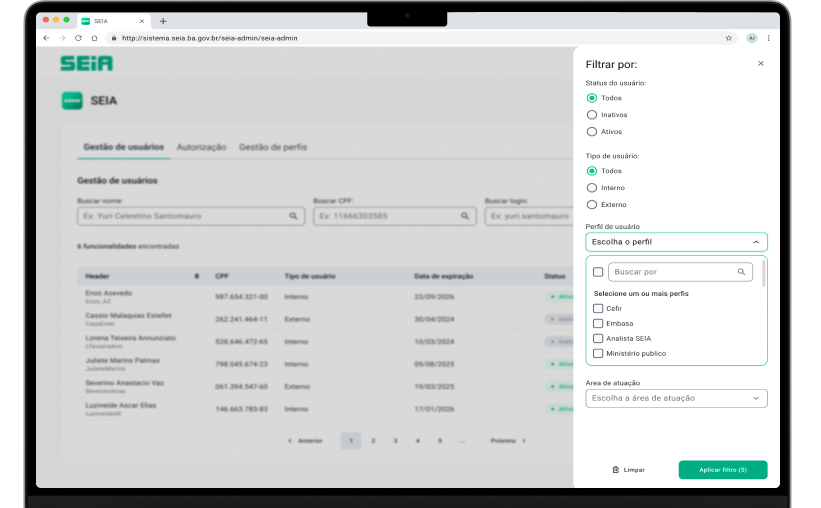This screenshot has height=508, width=821.
Task: Click the browser back arrow
Action: (x=46, y=38)
